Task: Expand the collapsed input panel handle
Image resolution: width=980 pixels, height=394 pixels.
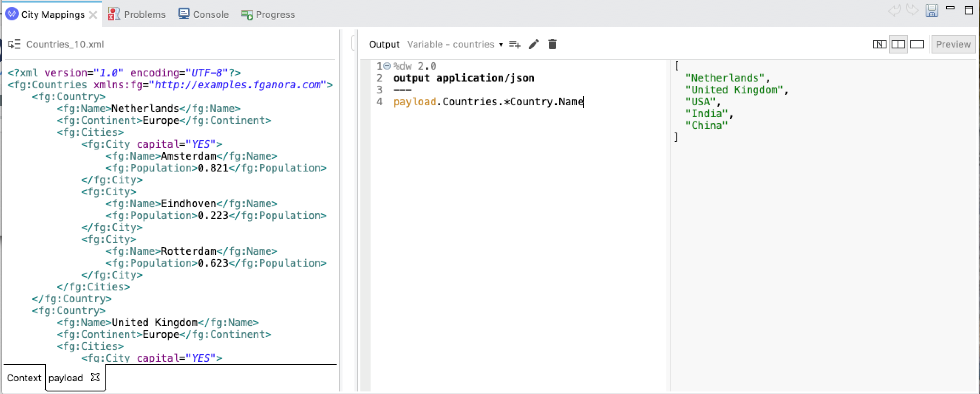Action: point(353,43)
